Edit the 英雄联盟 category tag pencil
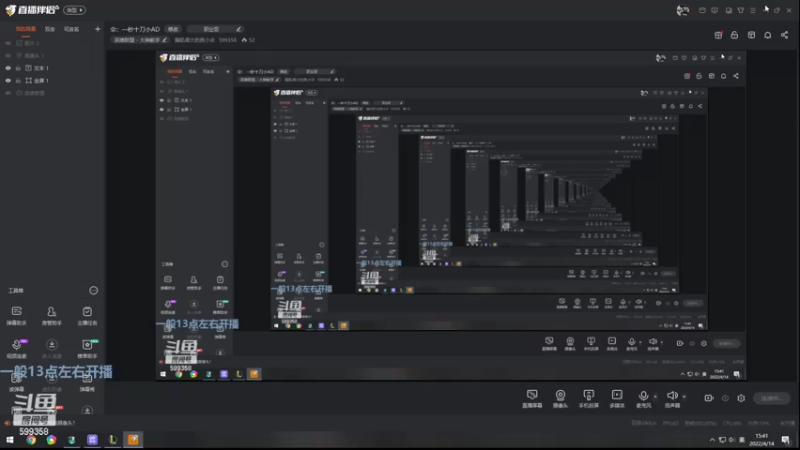This screenshot has height=450, width=800. coord(164,40)
